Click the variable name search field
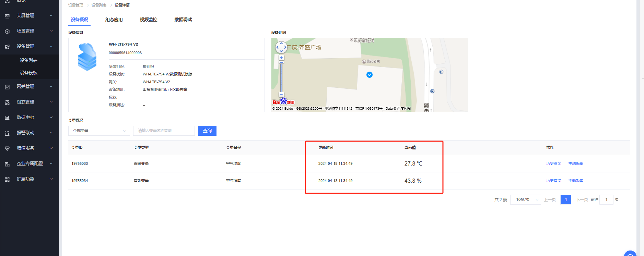 pyautogui.click(x=164, y=131)
